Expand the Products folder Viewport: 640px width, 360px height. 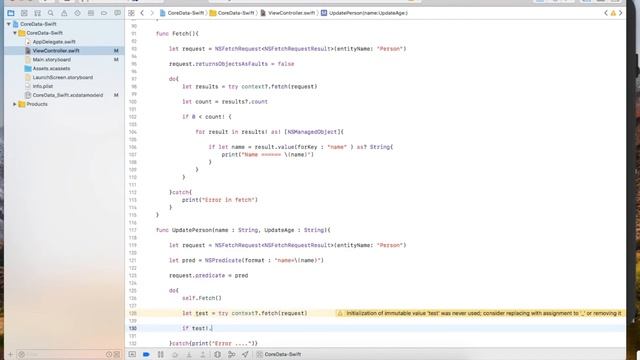(15, 104)
